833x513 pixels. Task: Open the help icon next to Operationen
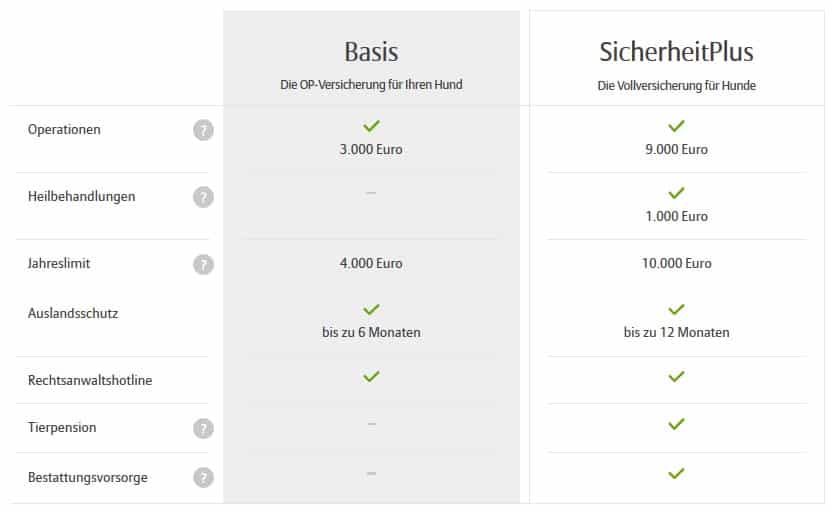[x=203, y=130]
